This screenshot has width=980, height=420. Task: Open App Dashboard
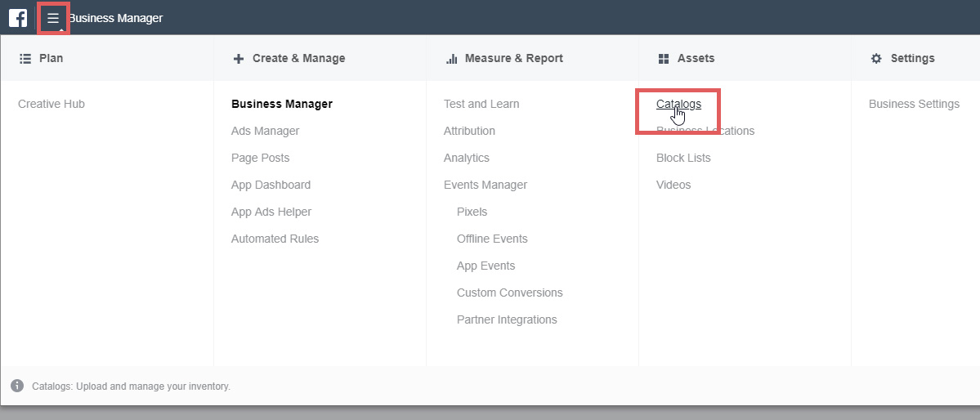pos(271,185)
